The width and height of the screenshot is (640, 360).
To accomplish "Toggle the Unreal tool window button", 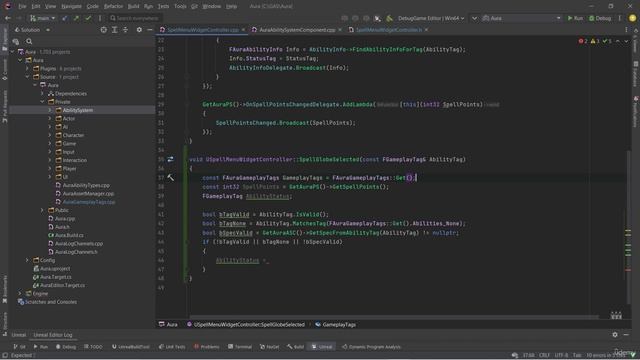I will tap(322, 347).
